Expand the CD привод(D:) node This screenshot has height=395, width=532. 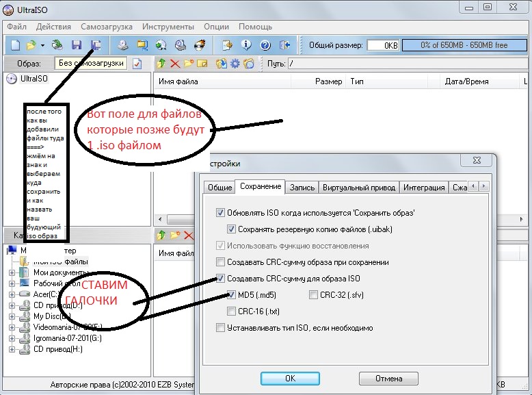pos(12,305)
